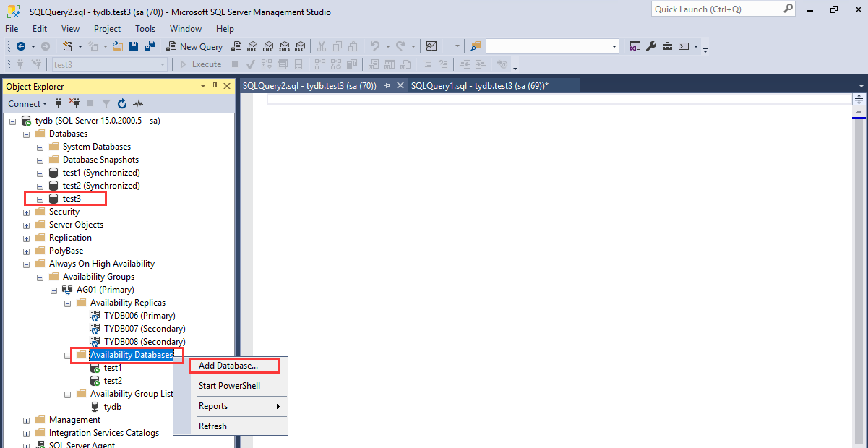
Task: Click the Toolbox icon in toolbar
Action: pos(666,46)
